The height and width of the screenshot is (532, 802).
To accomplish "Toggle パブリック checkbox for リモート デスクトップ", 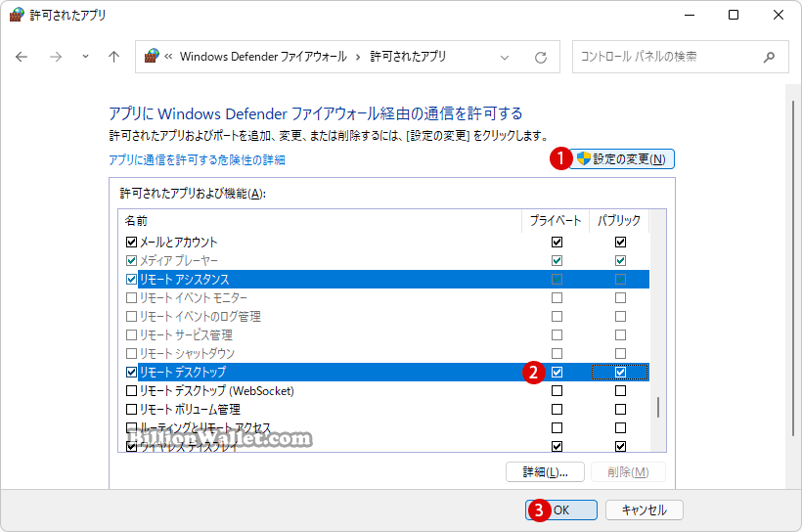I will tap(620, 373).
